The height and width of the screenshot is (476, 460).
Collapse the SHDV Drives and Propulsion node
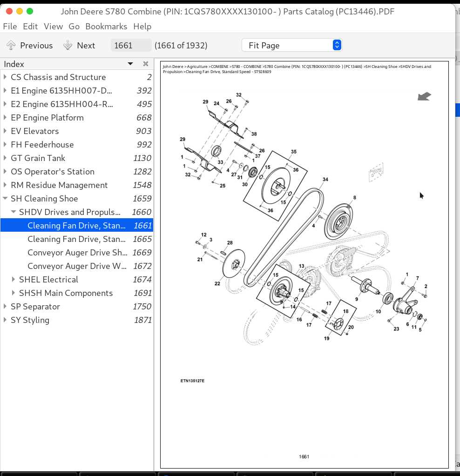pos(14,212)
